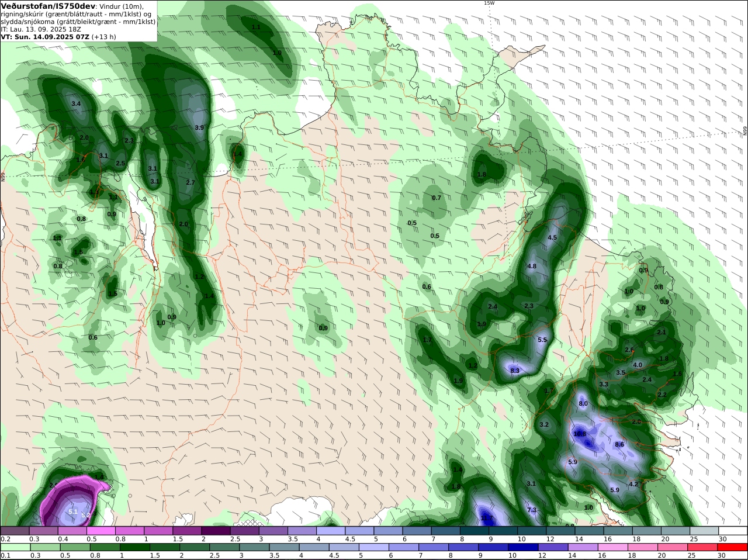Select the white 30 swatch ending the upper legend
This screenshot has height=560, width=748.
pyautogui.click(x=733, y=531)
